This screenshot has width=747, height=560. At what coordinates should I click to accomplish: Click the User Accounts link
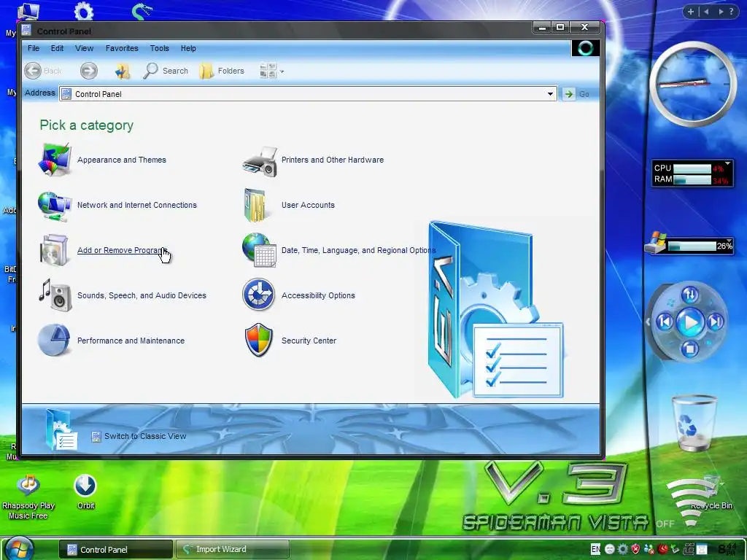pyautogui.click(x=308, y=205)
